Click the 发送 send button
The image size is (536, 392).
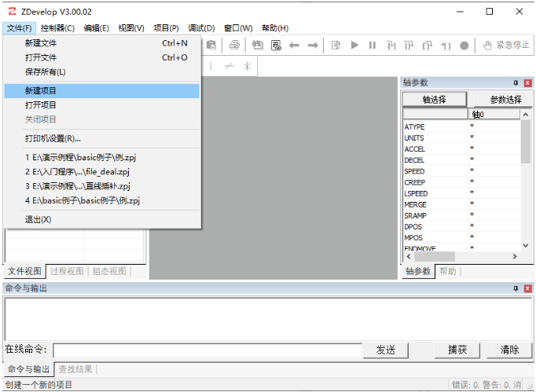[x=386, y=350]
